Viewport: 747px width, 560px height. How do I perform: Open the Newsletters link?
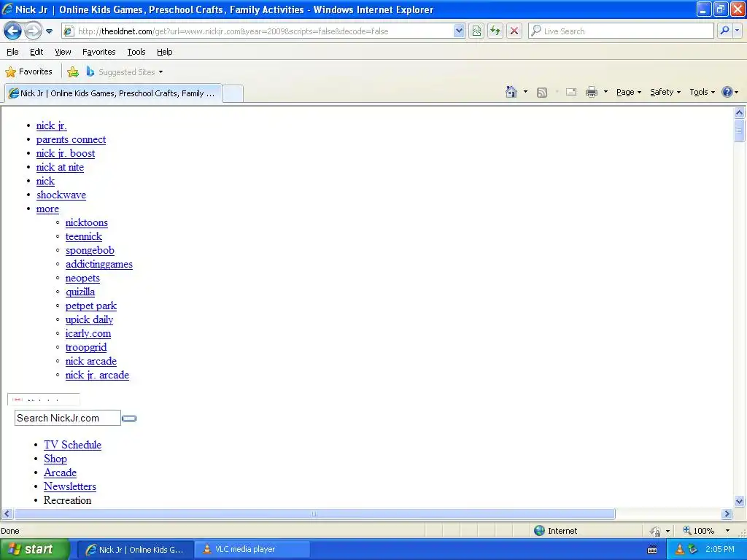pyautogui.click(x=70, y=486)
